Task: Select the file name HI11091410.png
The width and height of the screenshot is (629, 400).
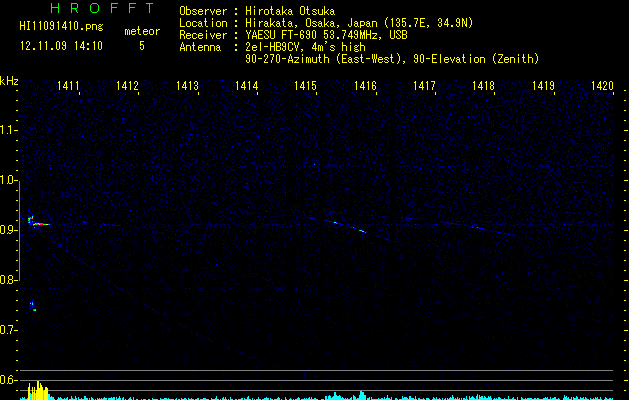Action: [x=61, y=27]
